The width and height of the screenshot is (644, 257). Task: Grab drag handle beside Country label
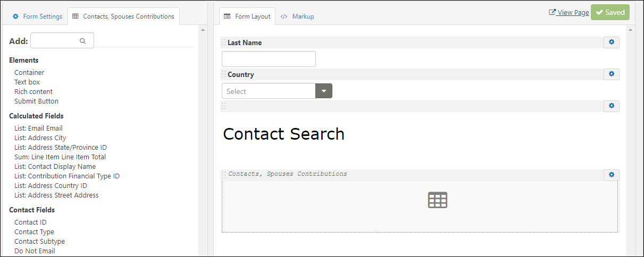(x=224, y=74)
